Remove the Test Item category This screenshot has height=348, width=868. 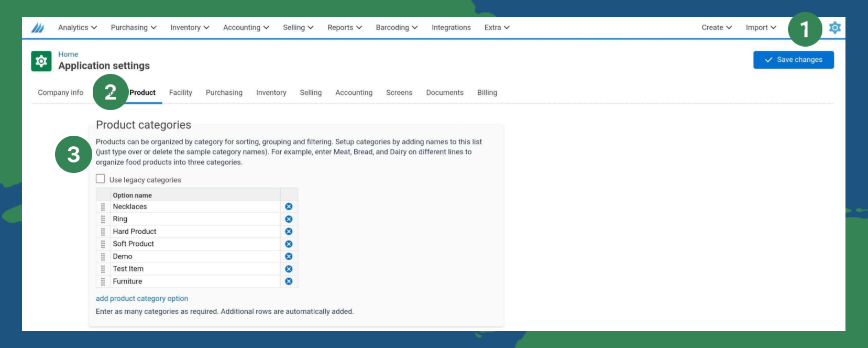(289, 269)
